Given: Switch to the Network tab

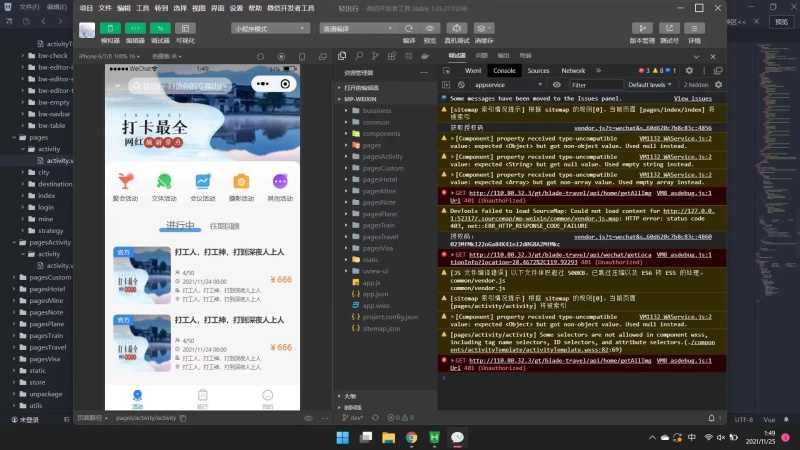Looking at the screenshot, I should point(573,71).
